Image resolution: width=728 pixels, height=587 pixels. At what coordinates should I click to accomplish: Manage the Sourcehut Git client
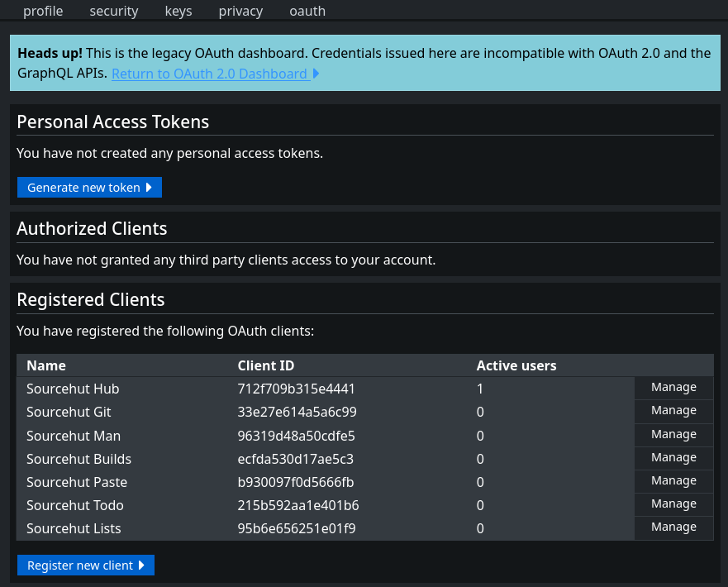pos(673,411)
